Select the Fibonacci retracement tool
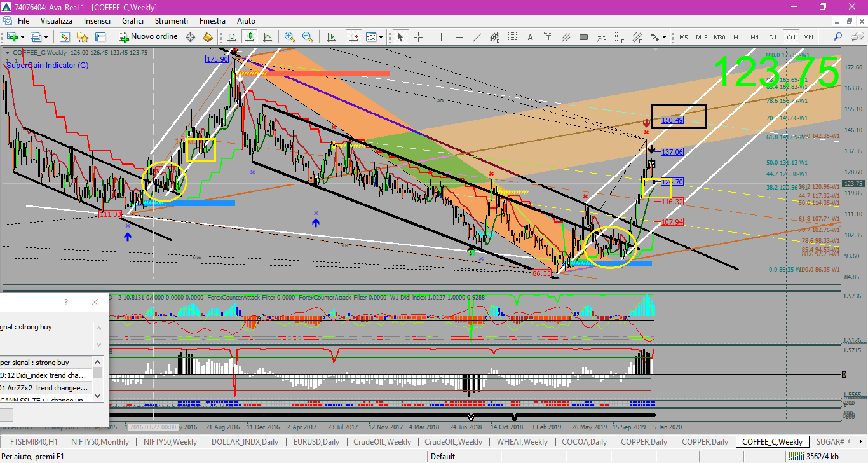 point(512,37)
